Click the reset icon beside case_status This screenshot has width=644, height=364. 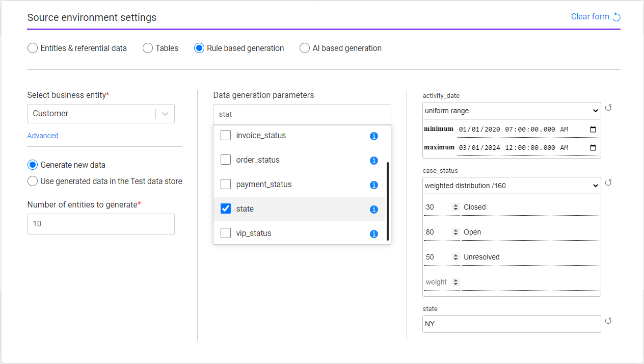tap(609, 183)
